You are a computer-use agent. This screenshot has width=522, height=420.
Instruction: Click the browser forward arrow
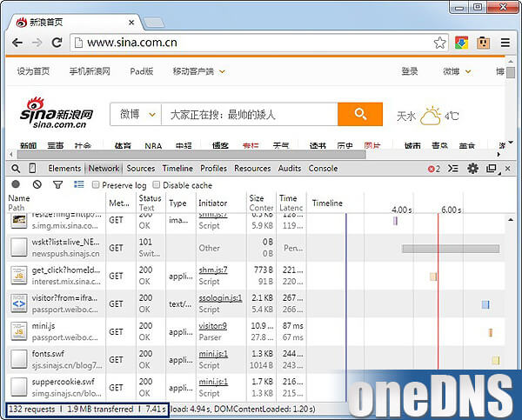pyautogui.click(x=37, y=43)
